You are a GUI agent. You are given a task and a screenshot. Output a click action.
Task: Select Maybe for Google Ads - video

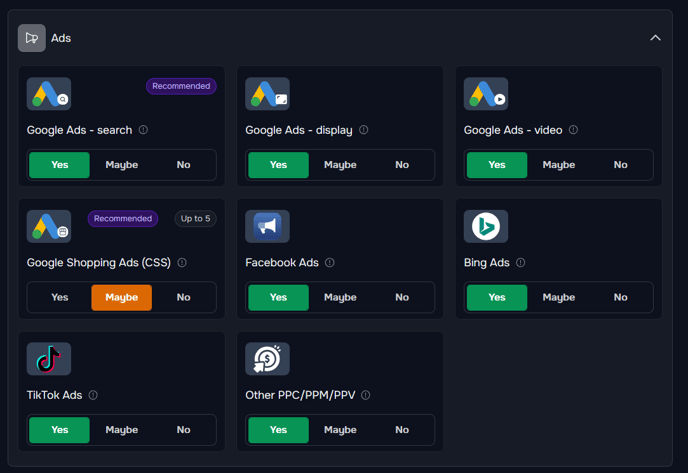point(559,165)
